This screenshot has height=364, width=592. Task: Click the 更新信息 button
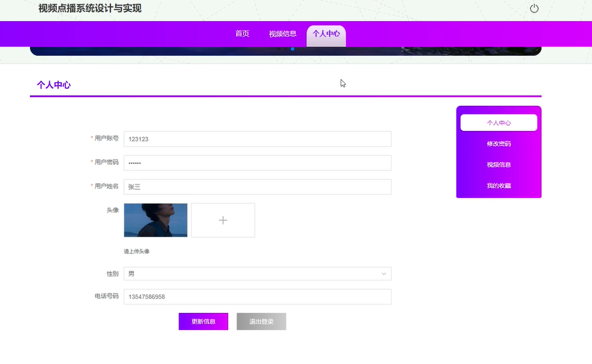pos(203,321)
